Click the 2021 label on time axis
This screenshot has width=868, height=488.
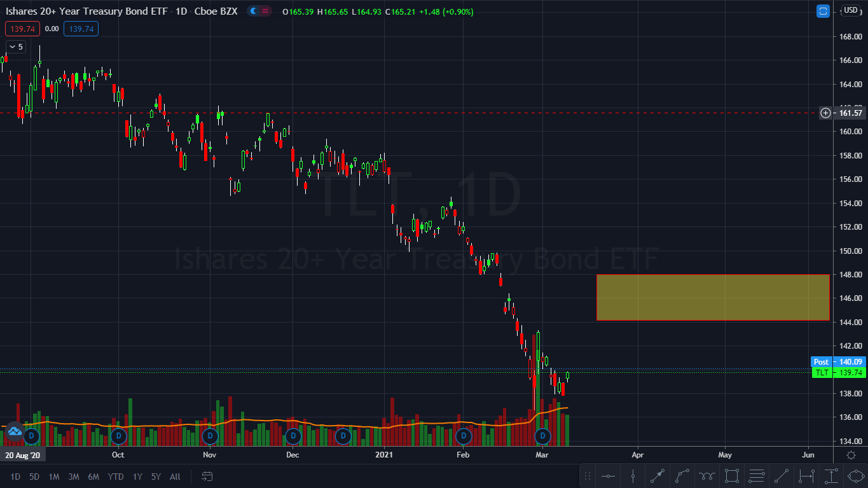pos(384,455)
